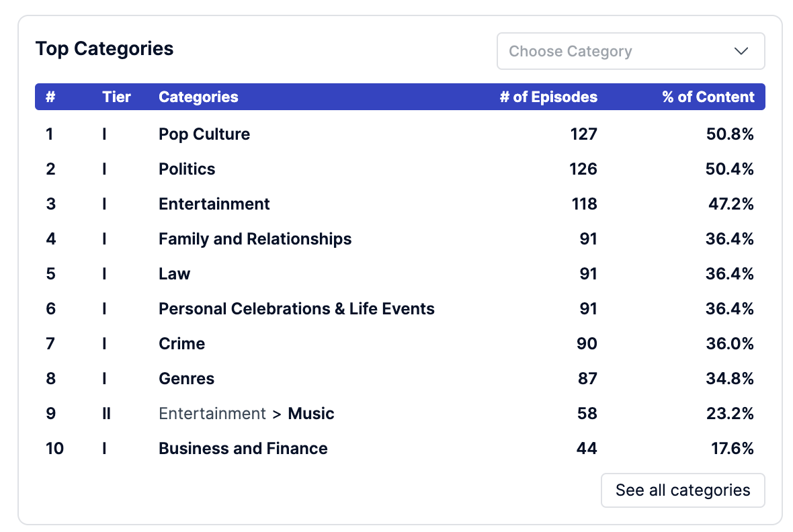
Task: Click the chevron arrow in Choose Category
Action: point(741,51)
